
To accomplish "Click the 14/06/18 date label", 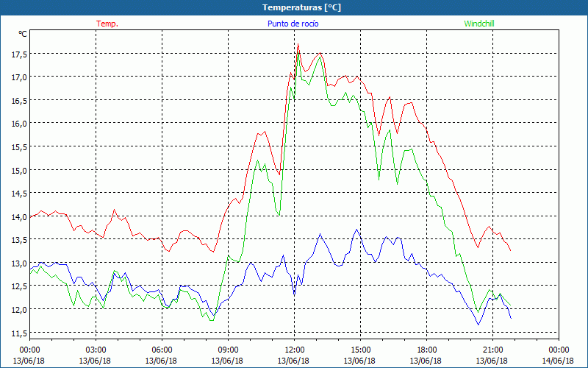I will point(558,361).
